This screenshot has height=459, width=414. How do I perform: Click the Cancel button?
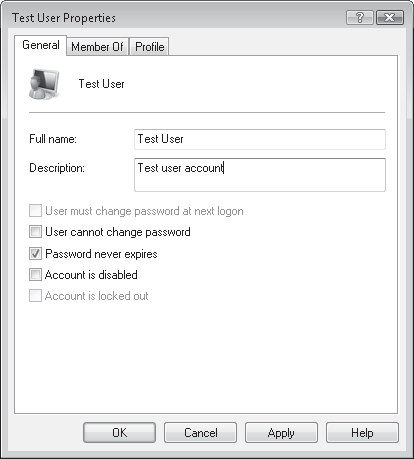(x=200, y=433)
